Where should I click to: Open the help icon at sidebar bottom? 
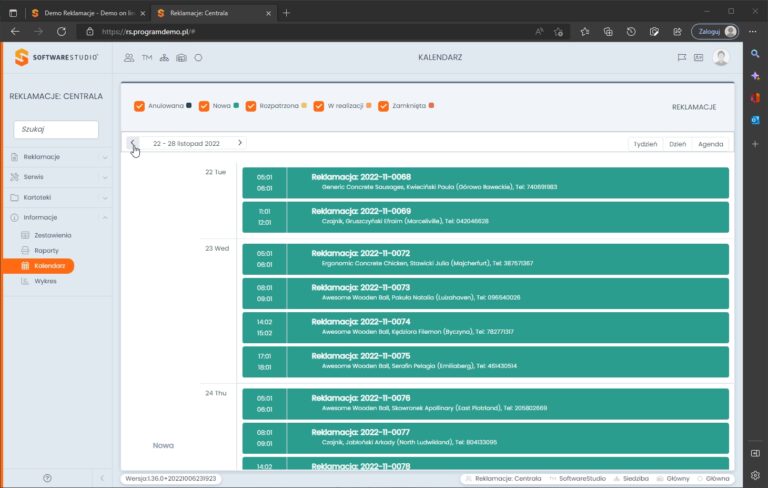(x=47, y=478)
